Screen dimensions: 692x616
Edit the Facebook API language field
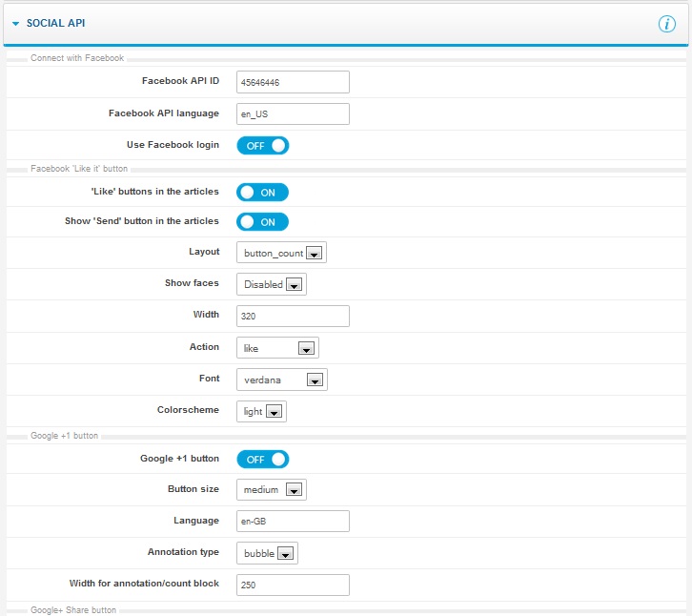(x=293, y=113)
